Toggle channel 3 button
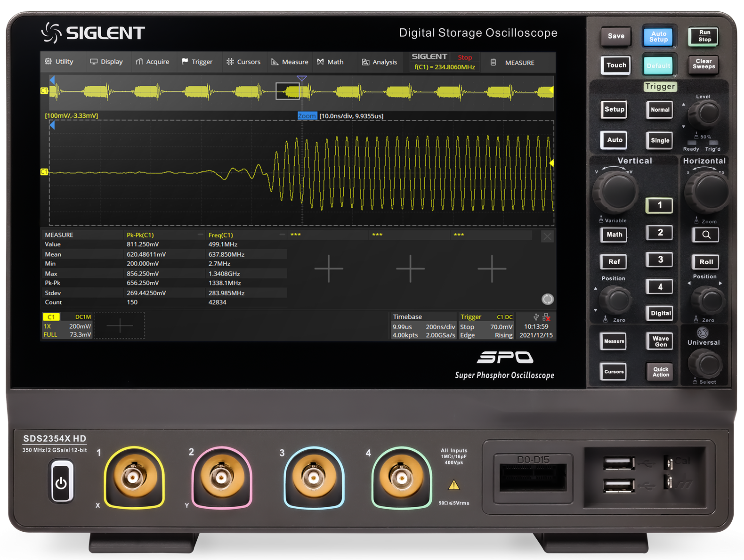The image size is (744, 560). pos(660,260)
